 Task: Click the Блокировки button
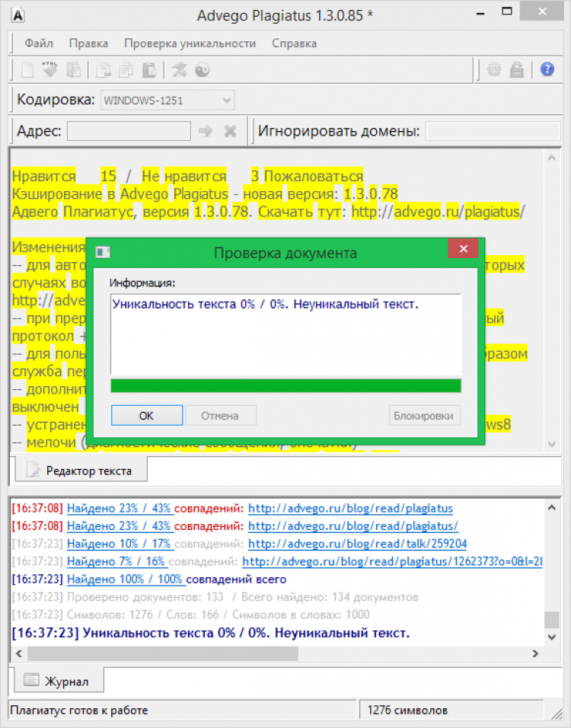click(424, 416)
